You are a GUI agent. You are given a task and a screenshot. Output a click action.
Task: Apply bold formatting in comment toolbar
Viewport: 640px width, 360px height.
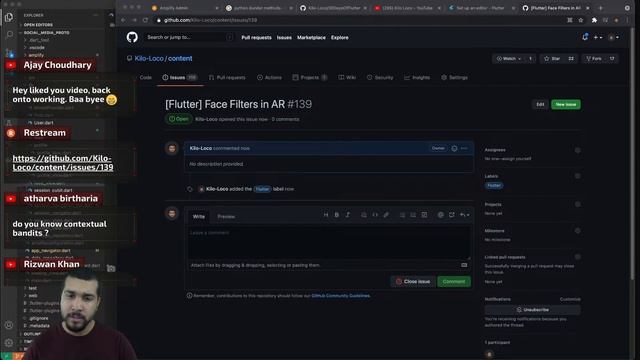(x=337, y=215)
